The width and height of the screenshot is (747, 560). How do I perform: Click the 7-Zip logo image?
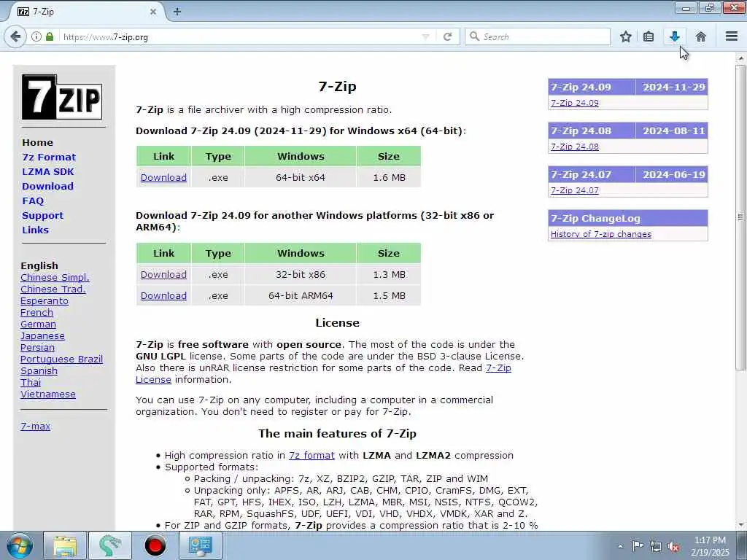tap(62, 97)
